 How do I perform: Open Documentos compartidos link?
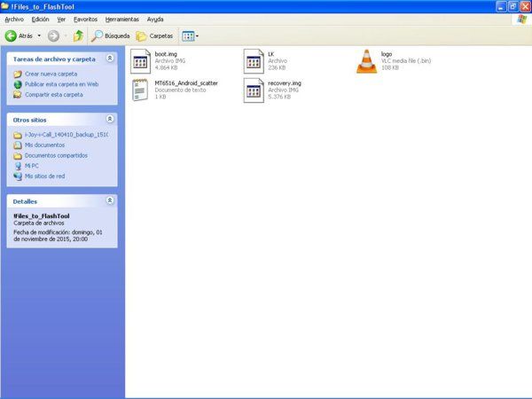click(x=56, y=155)
